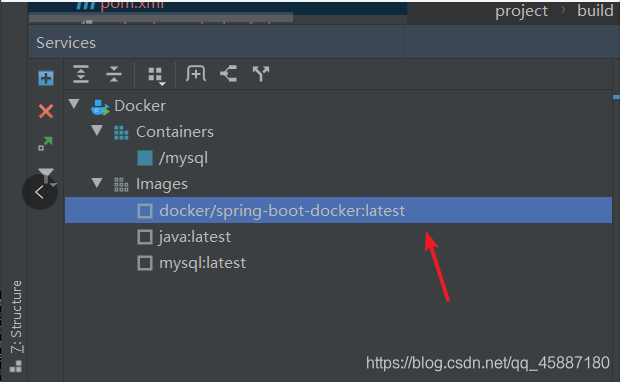Click the Collapse All toolbar icon
Viewport: 620px width, 382px height.
[114, 74]
